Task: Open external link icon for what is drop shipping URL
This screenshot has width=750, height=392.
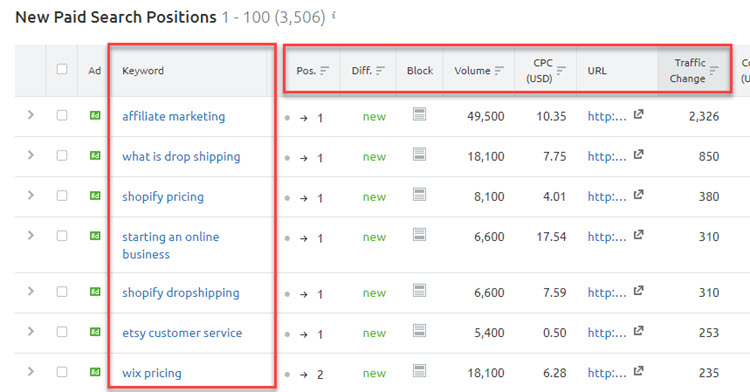Action: (639, 154)
